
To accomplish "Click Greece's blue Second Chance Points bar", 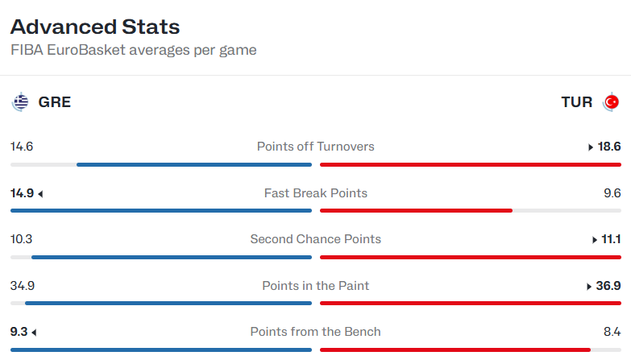I will (172, 257).
